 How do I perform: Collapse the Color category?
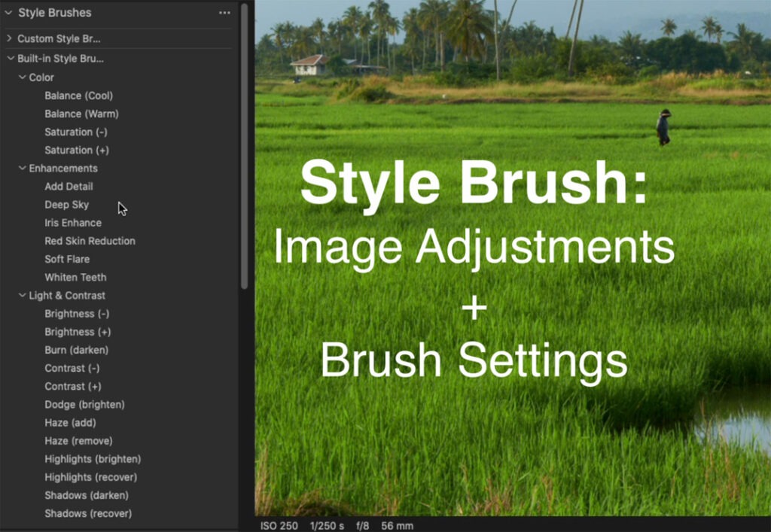tap(21, 77)
